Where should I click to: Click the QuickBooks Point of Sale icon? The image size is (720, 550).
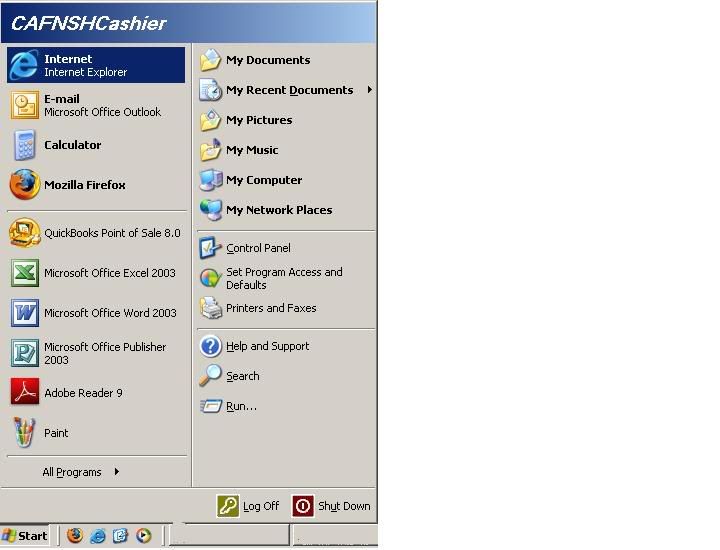pyautogui.click(x=25, y=233)
